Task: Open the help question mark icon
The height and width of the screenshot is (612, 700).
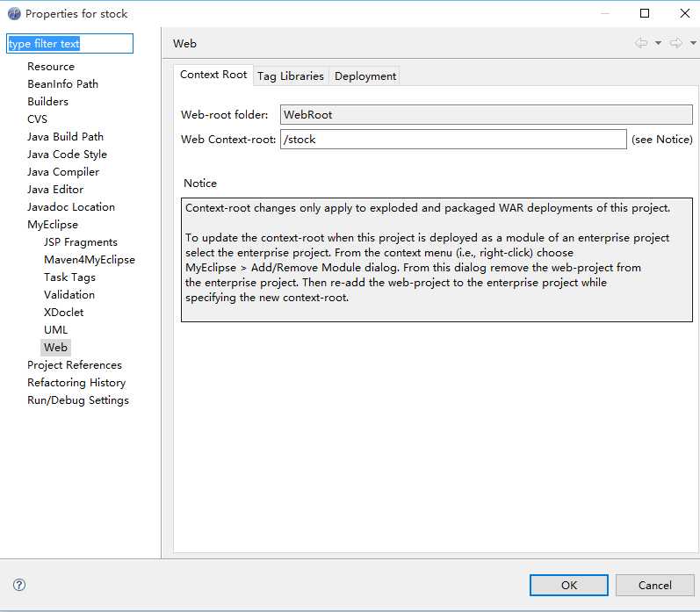Action: [x=19, y=585]
